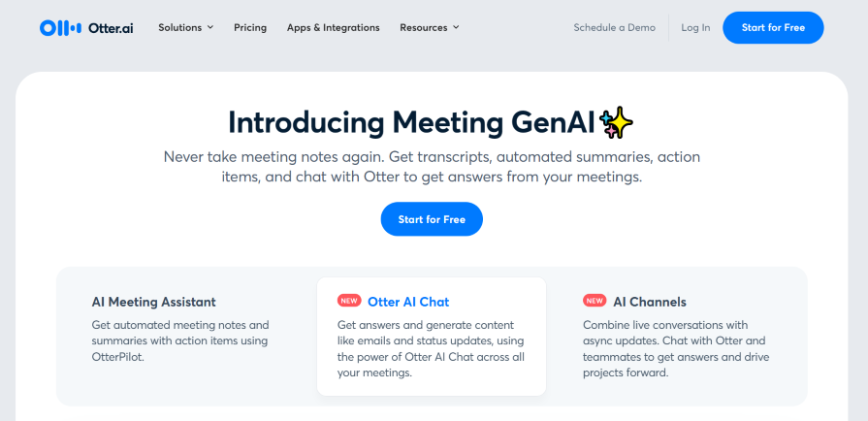
Task: Click the NEW badge beside Otter AI Chat
Action: 348,302
